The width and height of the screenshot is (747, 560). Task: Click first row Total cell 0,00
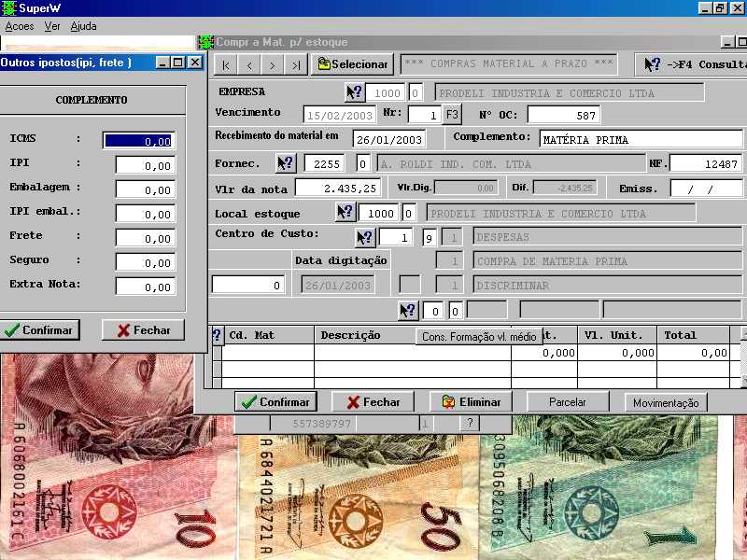click(693, 353)
